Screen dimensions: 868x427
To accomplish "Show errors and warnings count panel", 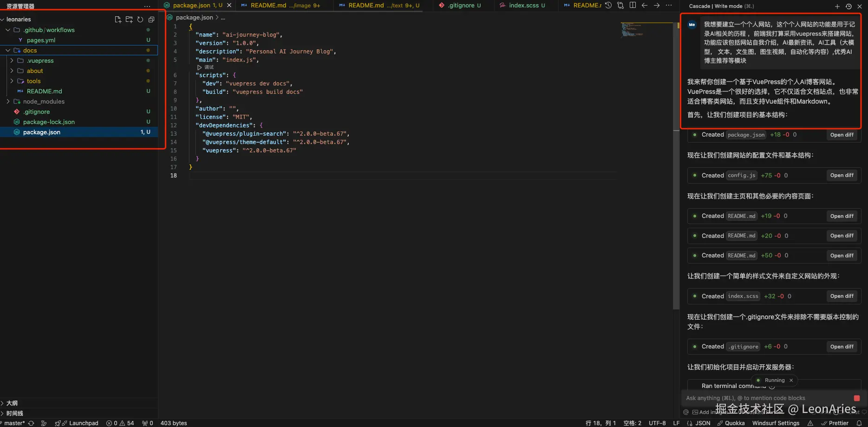I will [x=120, y=423].
